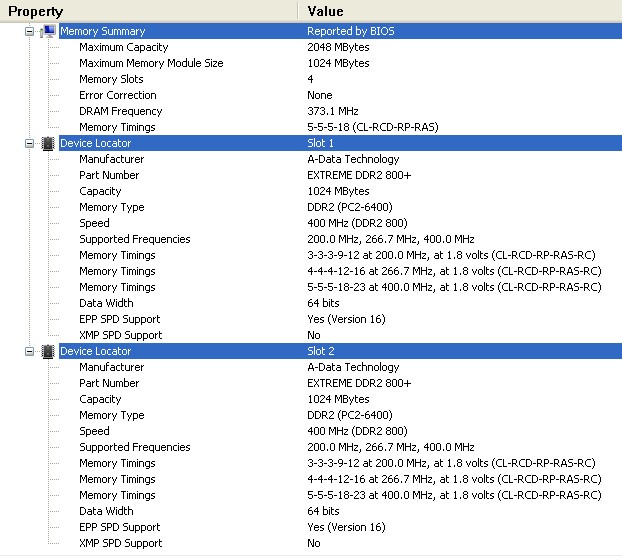Viewport: 622px width, 556px height.
Task: Click the 5-5-5-18 memory timings value
Action: (x=371, y=127)
